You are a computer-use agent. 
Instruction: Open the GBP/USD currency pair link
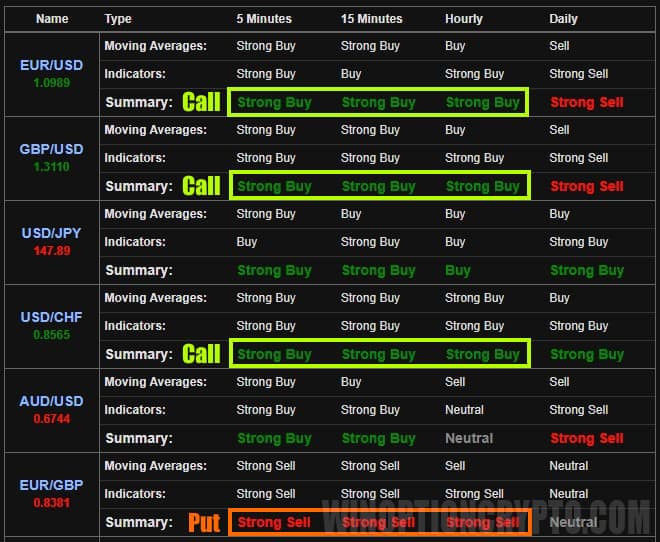pos(52,149)
